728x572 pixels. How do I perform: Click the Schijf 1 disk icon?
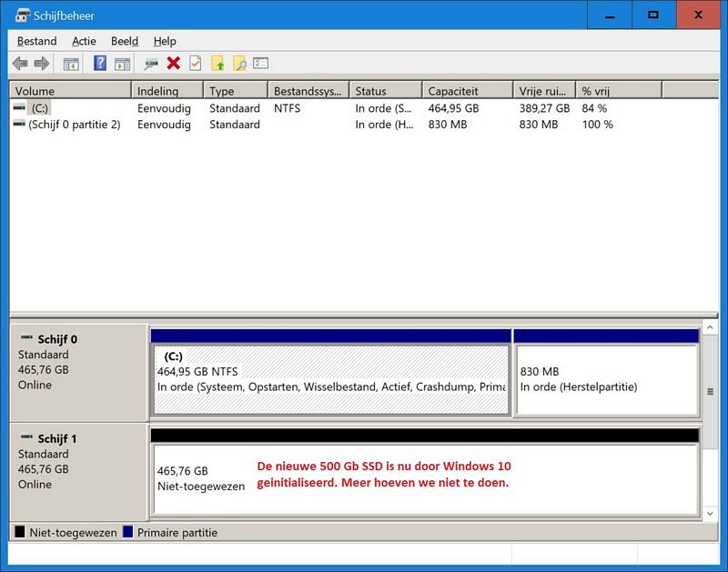click(x=26, y=437)
